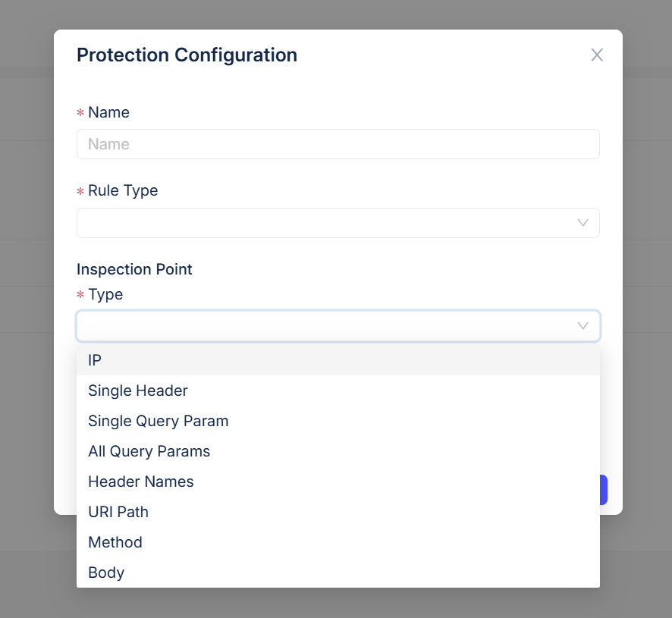
Task: Click the "Name" field label
Action: [108, 112]
